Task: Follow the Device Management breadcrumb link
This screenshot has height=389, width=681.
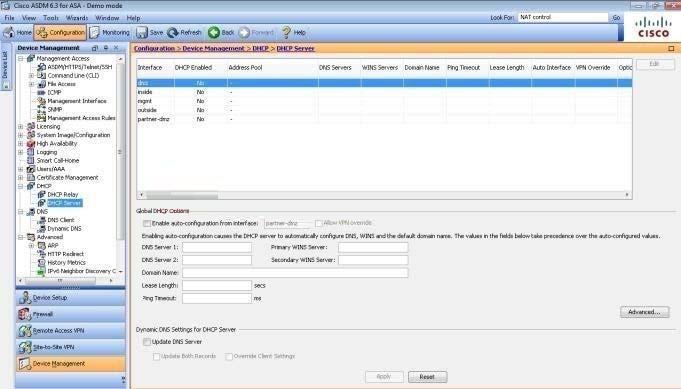Action: click(213, 49)
